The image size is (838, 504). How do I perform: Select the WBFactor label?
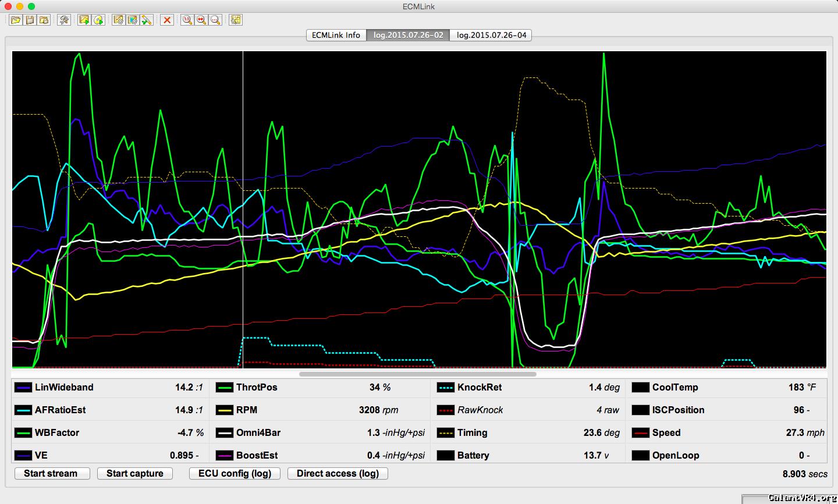pos(57,433)
